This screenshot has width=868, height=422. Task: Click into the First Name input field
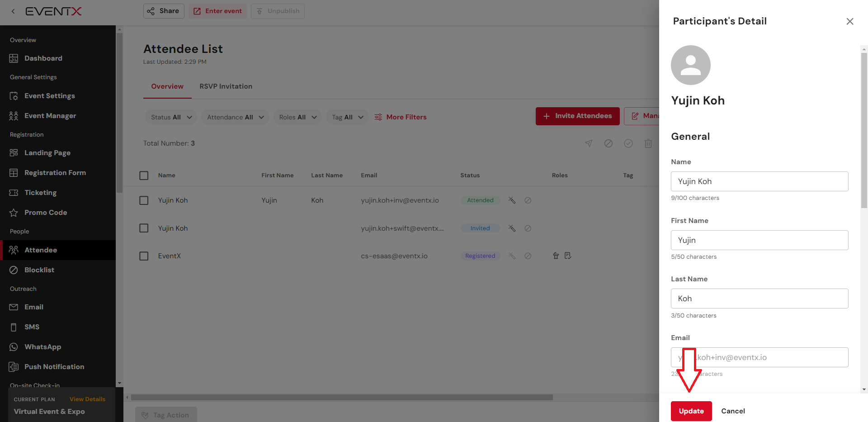(759, 240)
